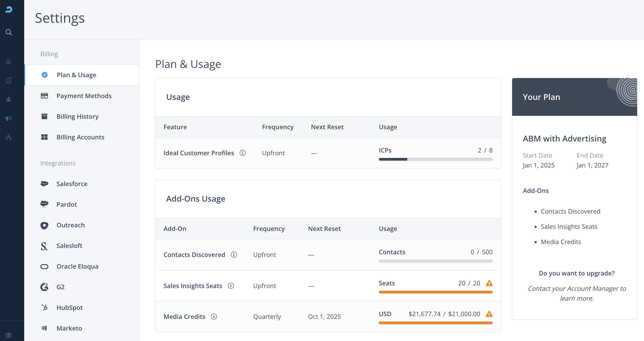This screenshot has width=644, height=341.
Task: Open the people audience icon
Action: (9, 99)
